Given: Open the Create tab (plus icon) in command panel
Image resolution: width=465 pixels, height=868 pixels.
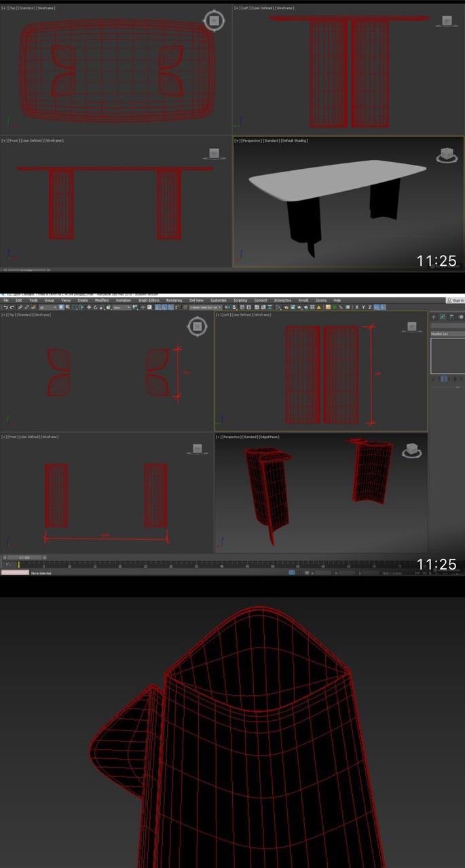Looking at the screenshot, I should (434, 317).
